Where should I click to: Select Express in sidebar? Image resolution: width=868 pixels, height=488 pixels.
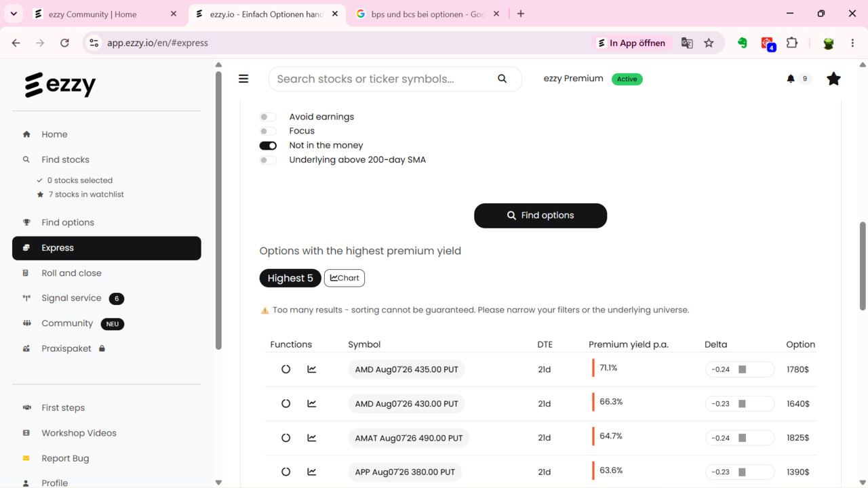(106, 248)
